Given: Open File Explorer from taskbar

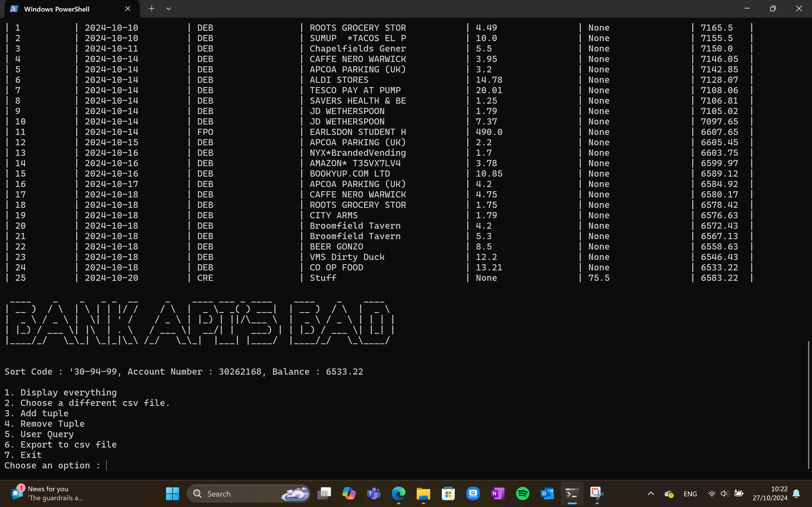Looking at the screenshot, I should pyautogui.click(x=423, y=493).
